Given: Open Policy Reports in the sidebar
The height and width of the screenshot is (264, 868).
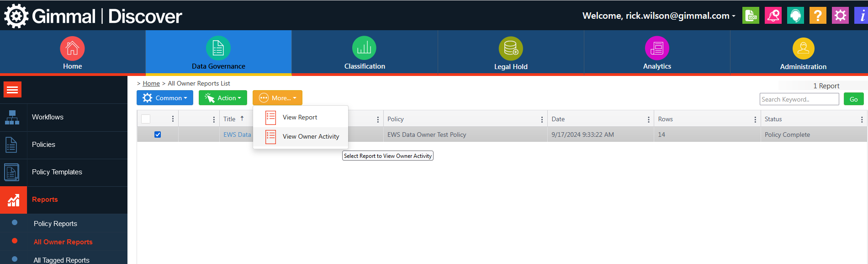Looking at the screenshot, I should coord(55,224).
